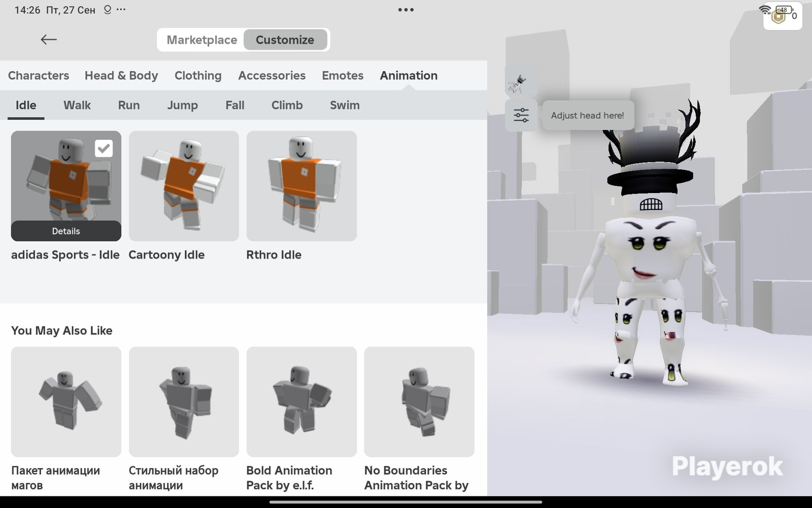The height and width of the screenshot is (508, 812).
Task: Open the Robux balance icon
Action: [778, 17]
